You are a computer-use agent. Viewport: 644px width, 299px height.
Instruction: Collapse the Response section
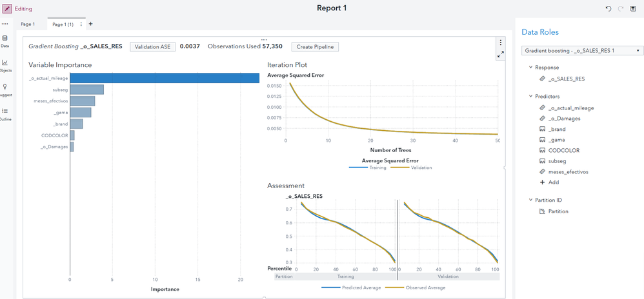pos(530,67)
